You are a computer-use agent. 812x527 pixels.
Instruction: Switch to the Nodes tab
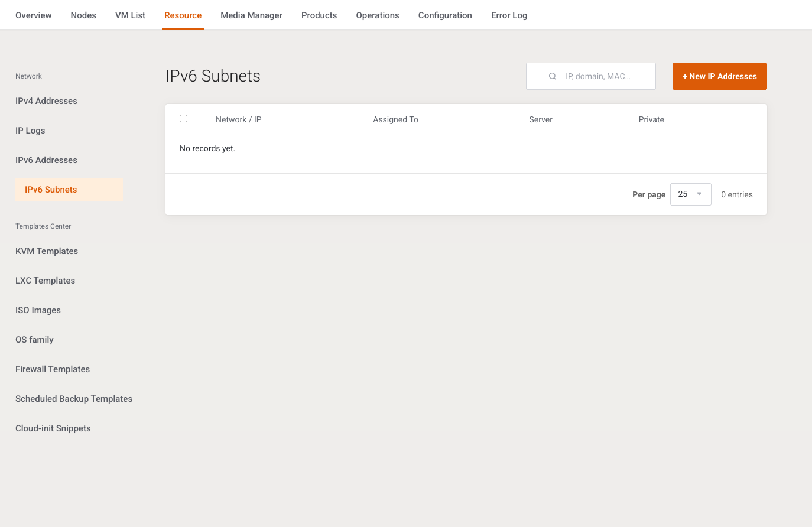83,15
